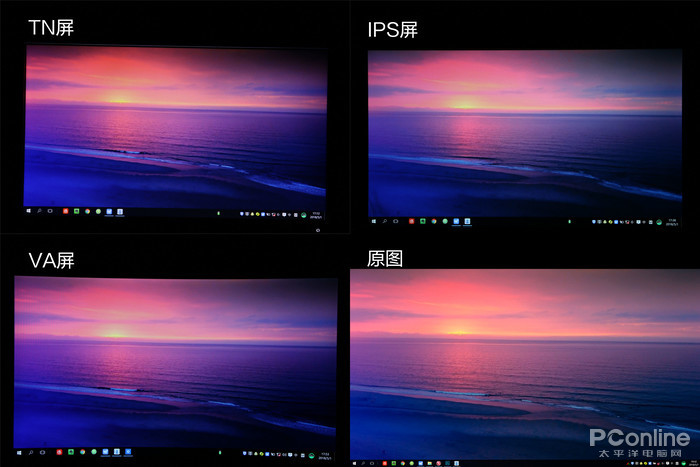Image resolution: width=700 pixels, height=467 pixels.
Task: Launch red app icon on TN taskbar
Action: 66,211
